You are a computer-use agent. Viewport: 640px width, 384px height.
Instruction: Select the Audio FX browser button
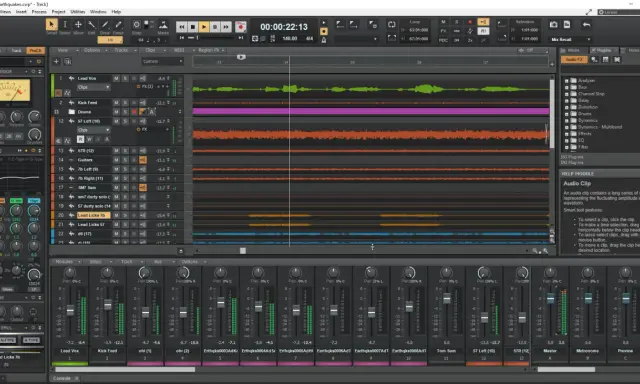pyautogui.click(x=574, y=60)
